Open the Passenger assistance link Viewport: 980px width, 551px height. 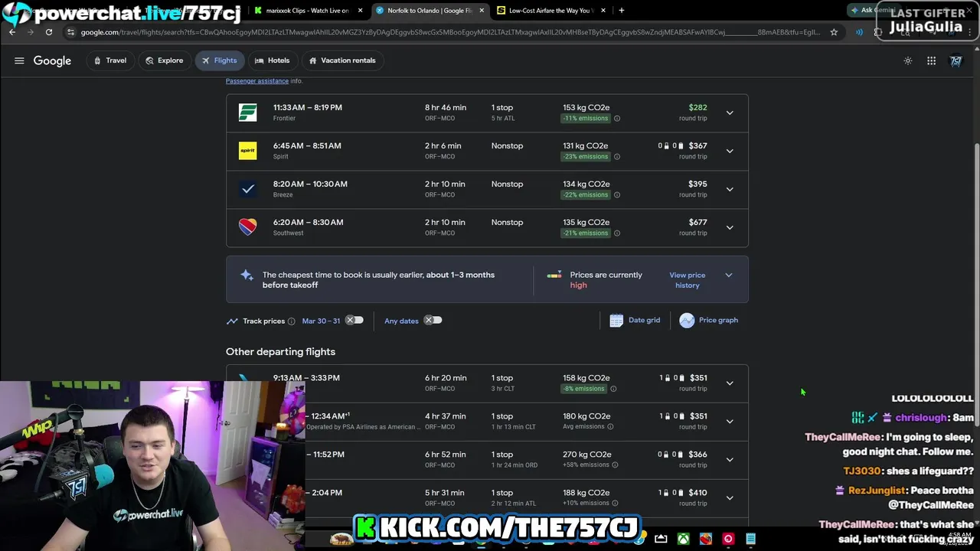(257, 81)
